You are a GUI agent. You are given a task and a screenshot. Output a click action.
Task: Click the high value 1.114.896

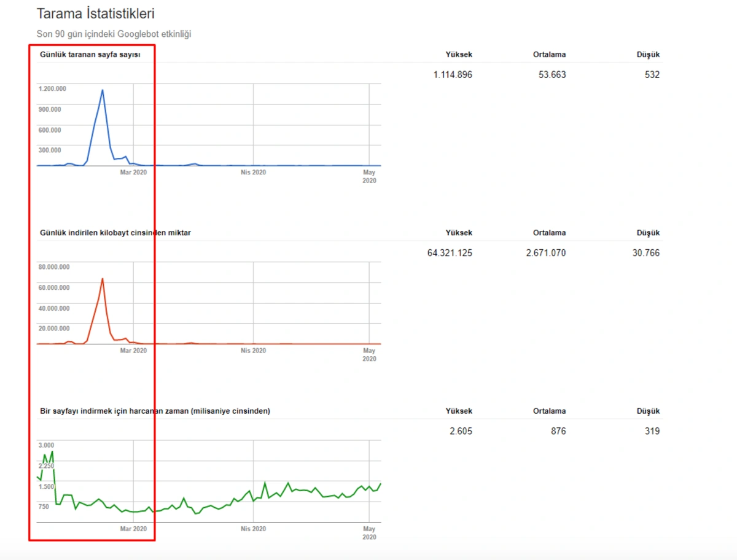(453, 75)
